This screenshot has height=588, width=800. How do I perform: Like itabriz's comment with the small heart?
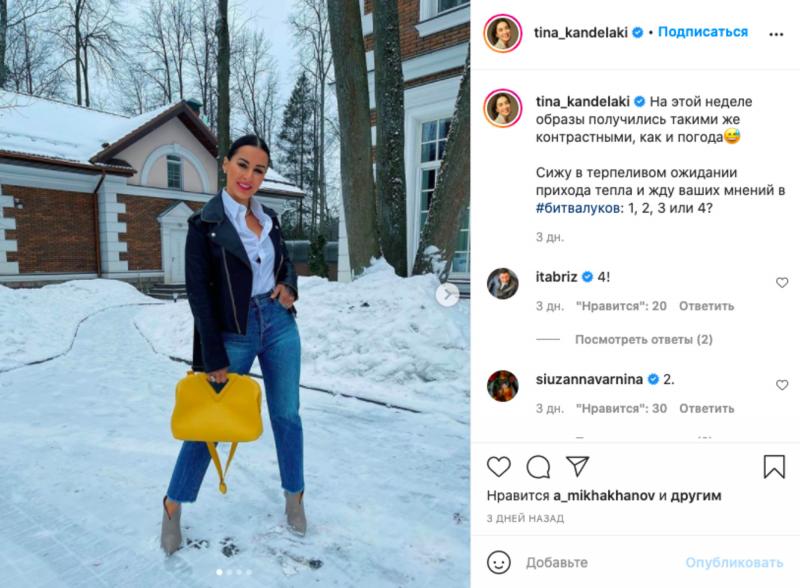tap(782, 283)
